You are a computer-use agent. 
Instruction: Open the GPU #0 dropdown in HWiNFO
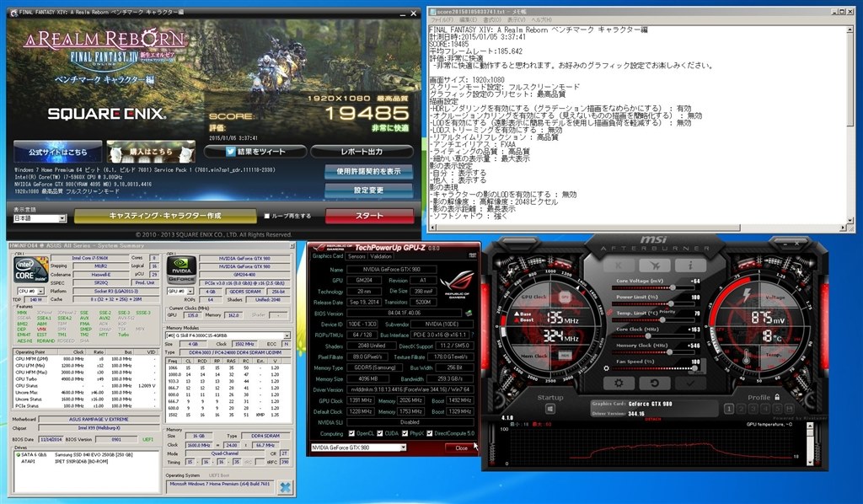[180, 291]
